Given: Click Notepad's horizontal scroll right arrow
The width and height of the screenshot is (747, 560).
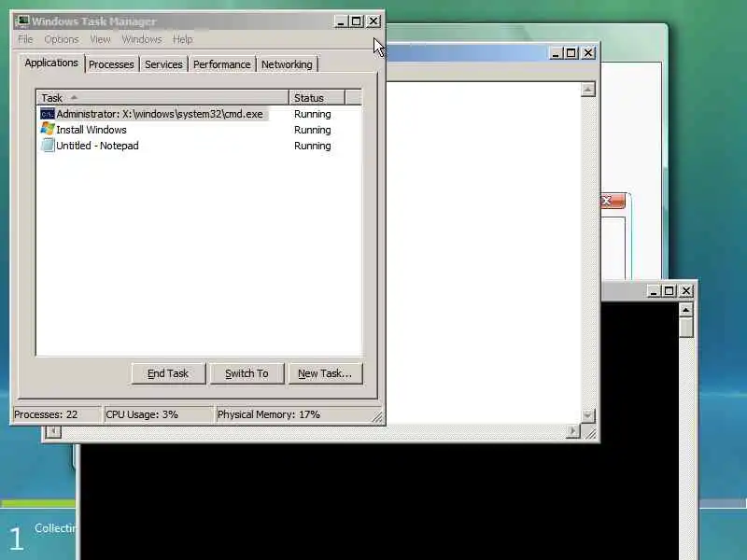Looking at the screenshot, I should click(x=572, y=431).
